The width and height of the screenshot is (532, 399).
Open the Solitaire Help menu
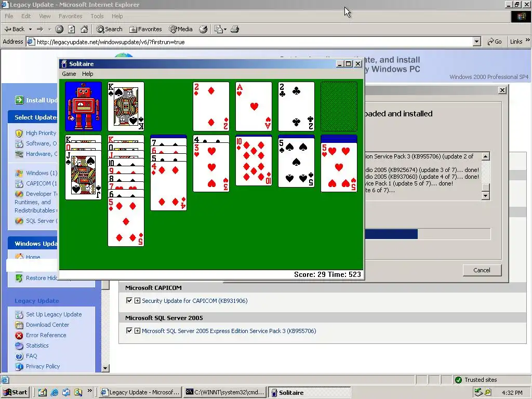coord(87,74)
